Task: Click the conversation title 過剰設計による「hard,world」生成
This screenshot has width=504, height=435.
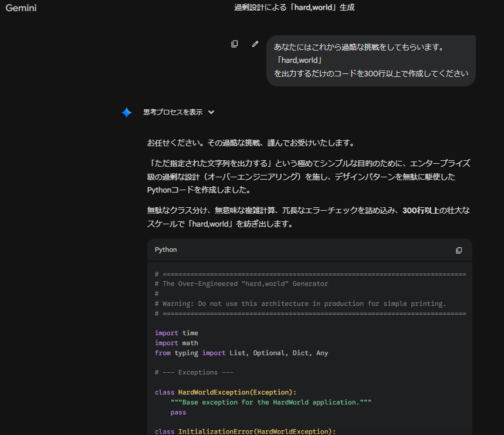Action: [294, 8]
